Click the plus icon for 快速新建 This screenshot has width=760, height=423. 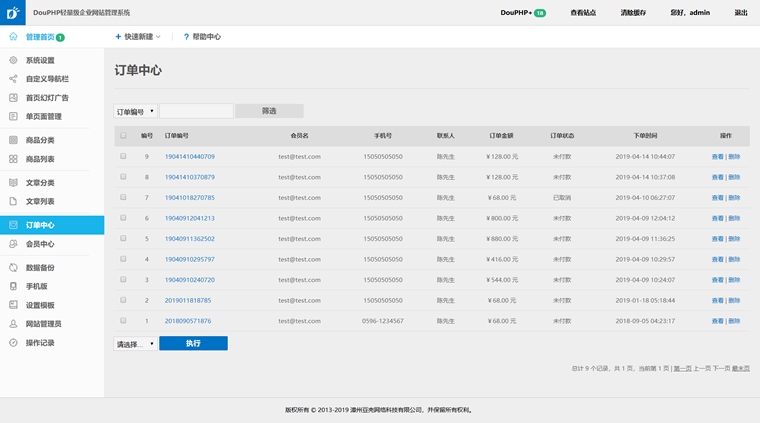[x=118, y=36]
